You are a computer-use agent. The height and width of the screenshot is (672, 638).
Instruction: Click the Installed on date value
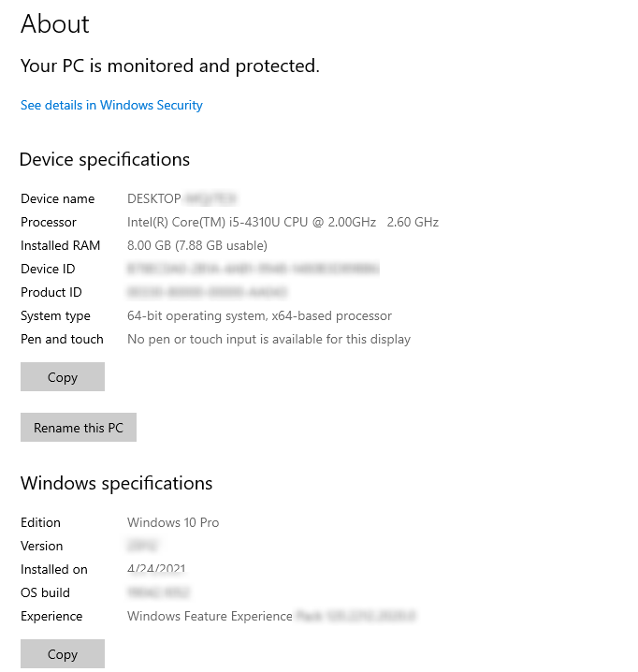[156, 569]
